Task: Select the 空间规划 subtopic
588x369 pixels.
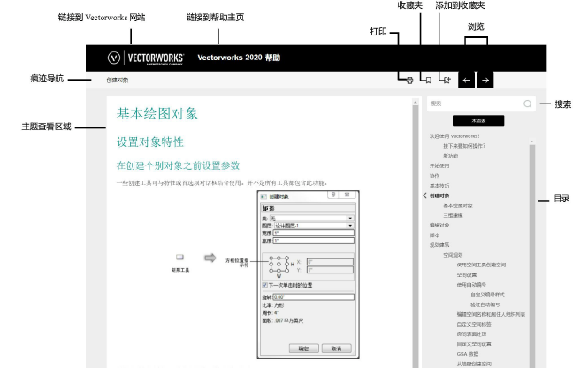Action: click(x=453, y=255)
